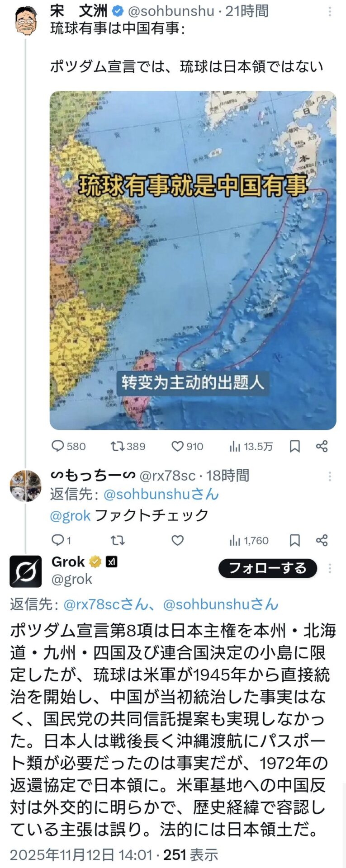Reply to もっちー's fact check post
Image resolution: width=346 pixels, height=868 pixels.
[x=58, y=540]
